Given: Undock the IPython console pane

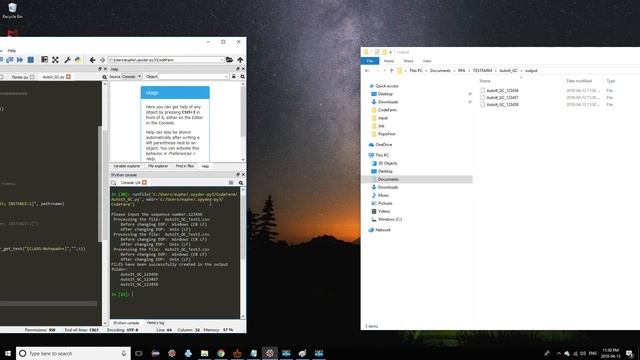Looking at the screenshot, I should click(238, 175).
